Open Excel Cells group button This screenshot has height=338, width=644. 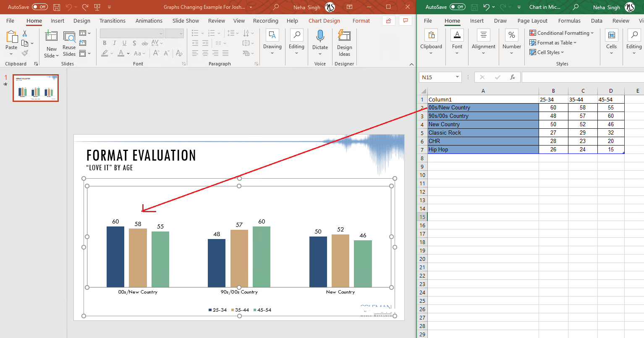(611, 42)
